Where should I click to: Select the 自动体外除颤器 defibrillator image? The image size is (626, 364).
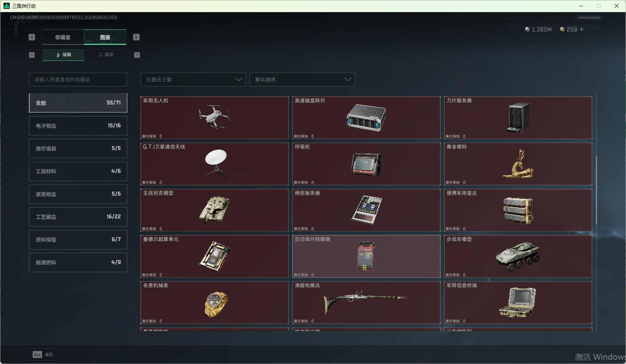click(366, 256)
